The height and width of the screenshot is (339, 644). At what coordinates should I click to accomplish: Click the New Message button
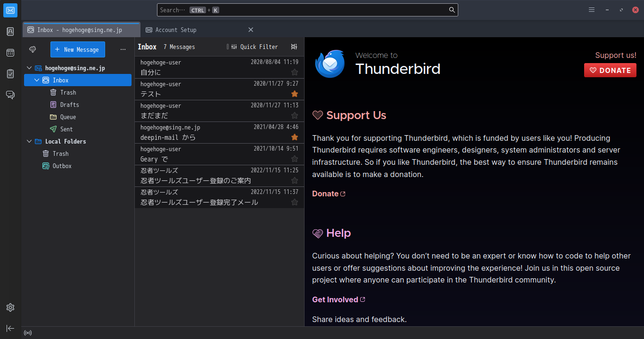(x=78, y=49)
